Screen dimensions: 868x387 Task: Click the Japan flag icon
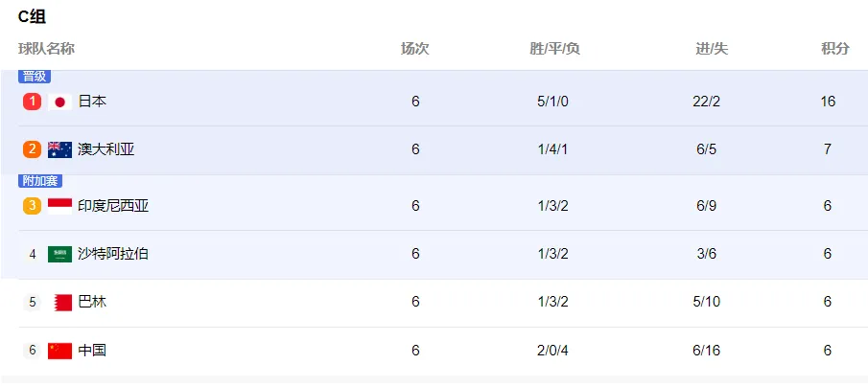[59, 102]
